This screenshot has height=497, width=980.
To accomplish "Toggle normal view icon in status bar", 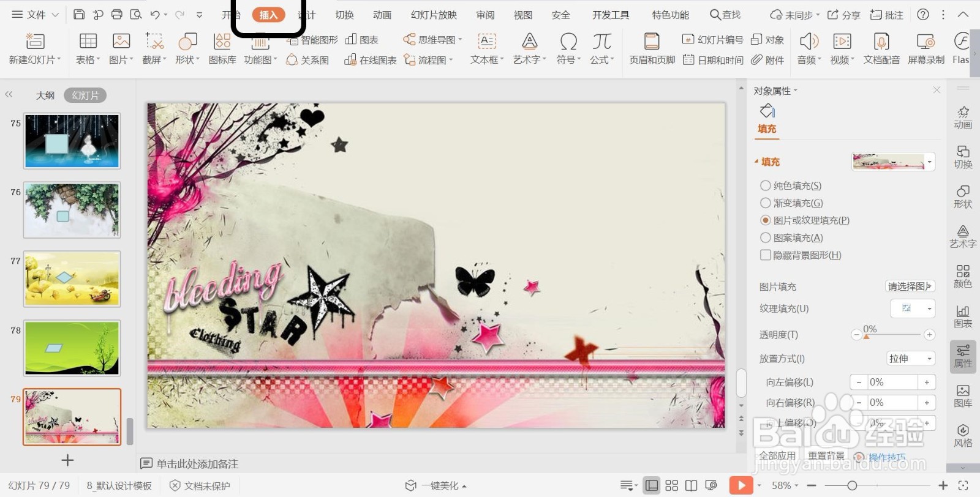I will click(652, 485).
